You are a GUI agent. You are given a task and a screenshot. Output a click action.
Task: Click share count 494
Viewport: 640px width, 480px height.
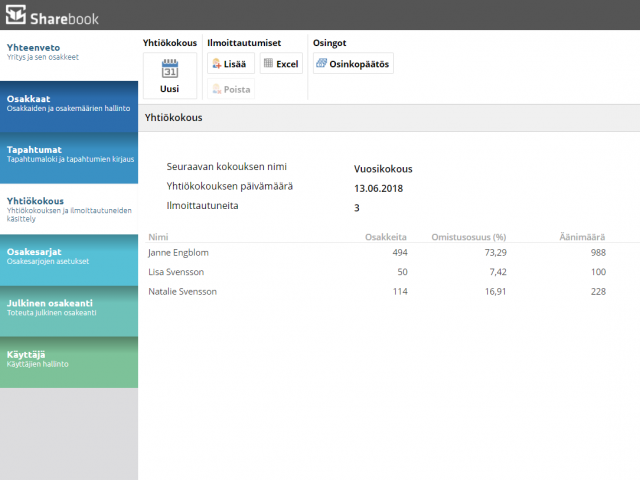(400, 253)
